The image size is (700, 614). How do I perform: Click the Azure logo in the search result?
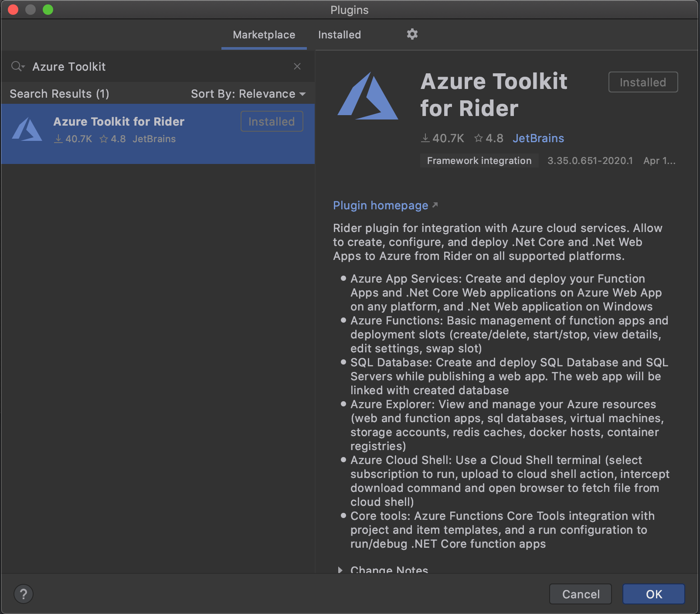pyautogui.click(x=27, y=130)
